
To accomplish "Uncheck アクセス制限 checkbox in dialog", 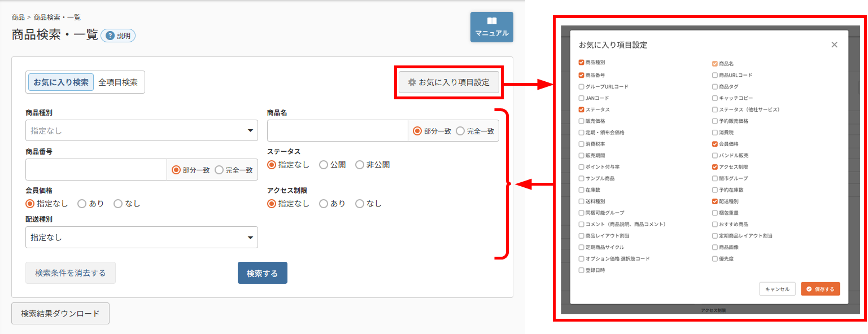I will tap(715, 167).
